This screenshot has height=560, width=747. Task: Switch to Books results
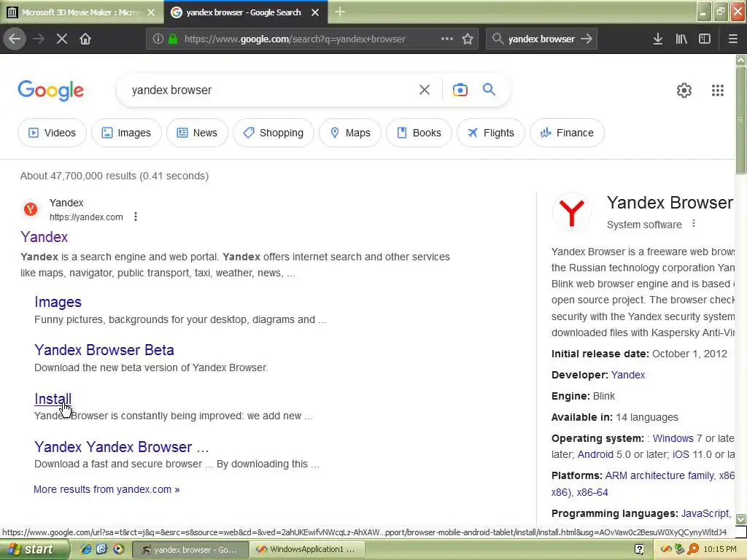(x=419, y=133)
